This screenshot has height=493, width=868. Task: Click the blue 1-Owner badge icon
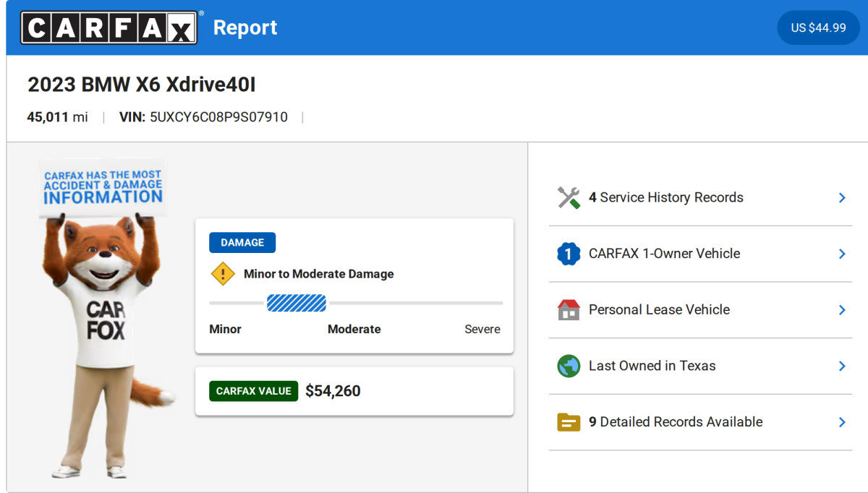569,254
